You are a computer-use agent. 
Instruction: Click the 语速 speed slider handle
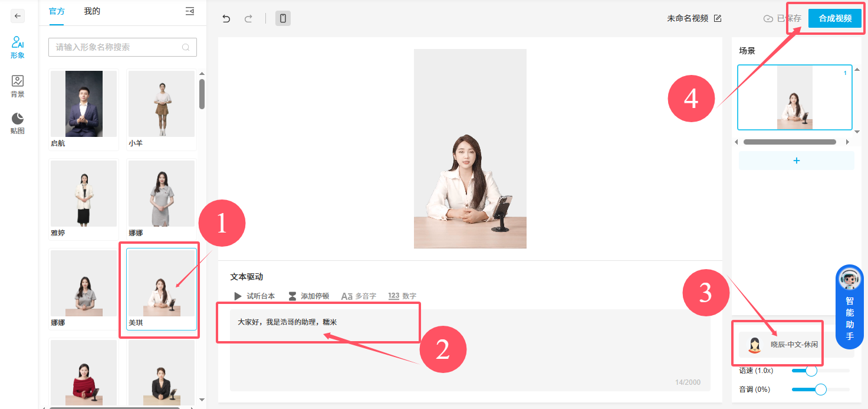pyautogui.click(x=811, y=371)
